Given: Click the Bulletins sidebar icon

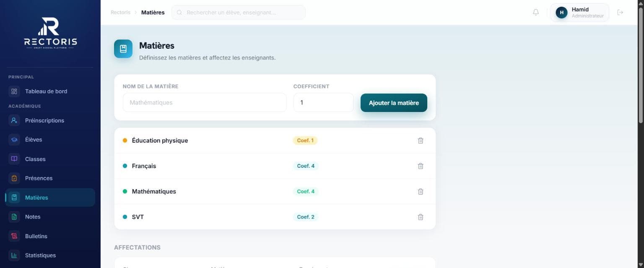Looking at the screenshot, I should tap(14, 236).
